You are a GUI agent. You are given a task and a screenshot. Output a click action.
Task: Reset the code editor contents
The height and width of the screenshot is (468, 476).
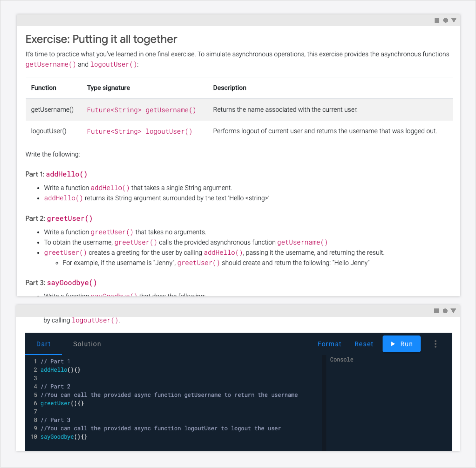point(364,344)
